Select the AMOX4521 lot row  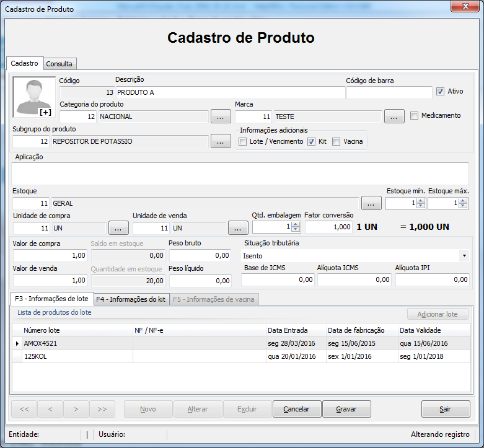[x=242, y=343]
